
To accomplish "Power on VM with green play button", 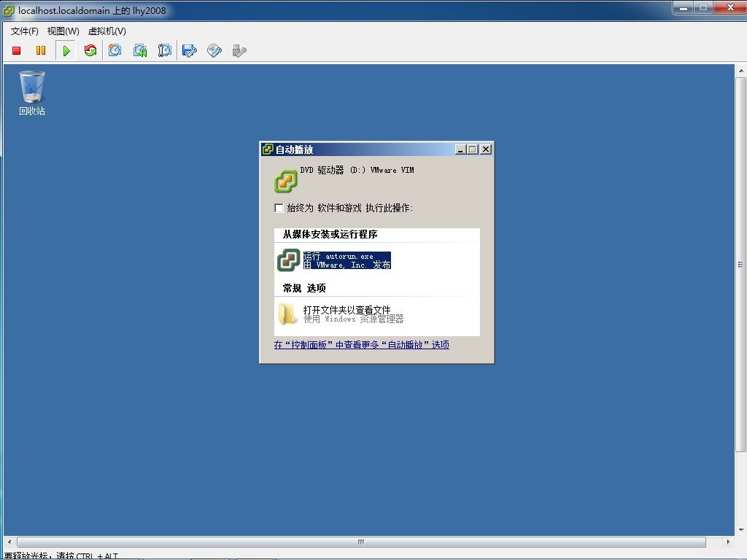I will 66,50.
